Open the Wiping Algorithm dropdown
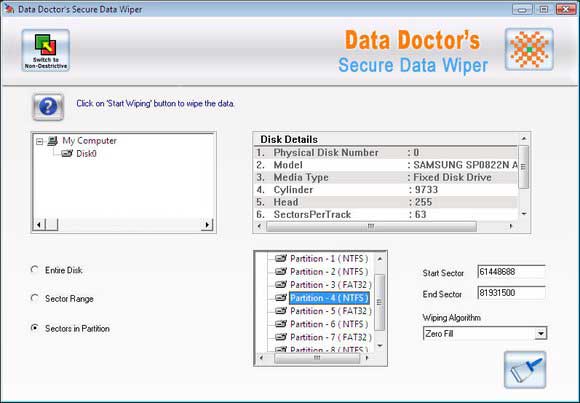This screenshot has height=403, width=580. coord(540,334)
